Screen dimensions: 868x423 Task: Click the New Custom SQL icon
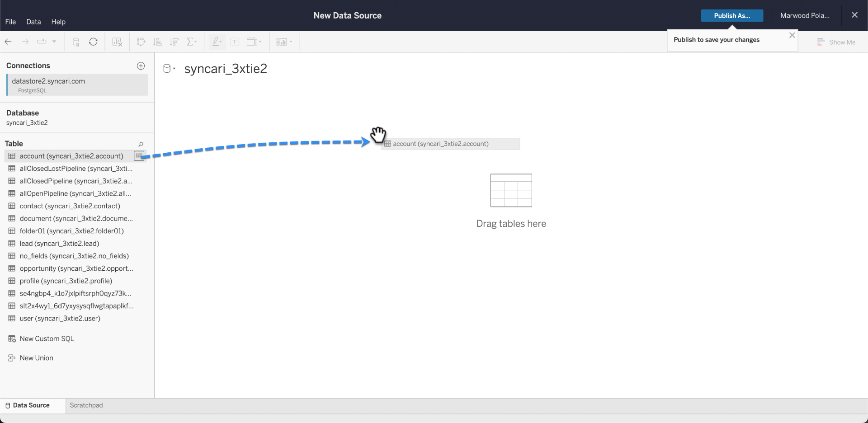point(12,338)
